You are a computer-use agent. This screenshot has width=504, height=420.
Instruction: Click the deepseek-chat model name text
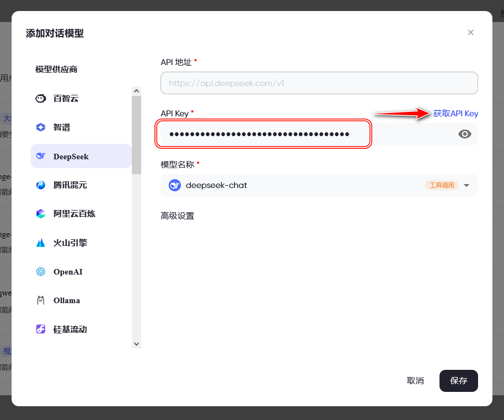(x=216, y=185)
